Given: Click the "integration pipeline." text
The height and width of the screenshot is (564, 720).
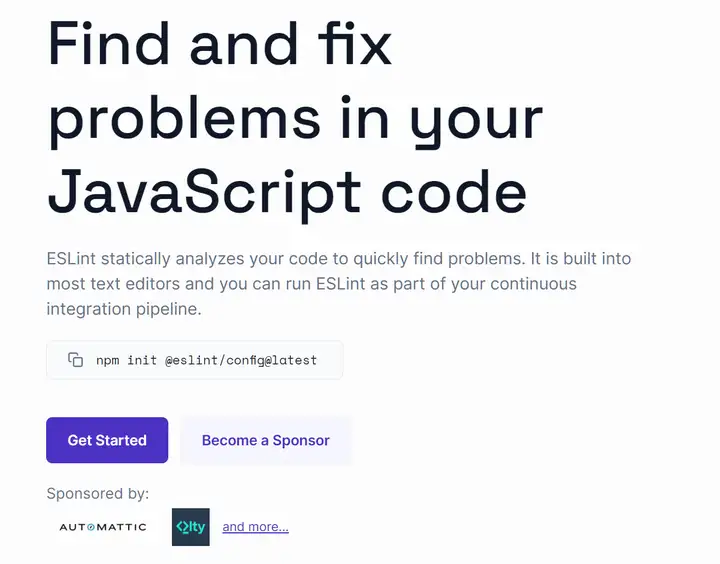Looking at the screenshot, I should [x=124, y=309].
